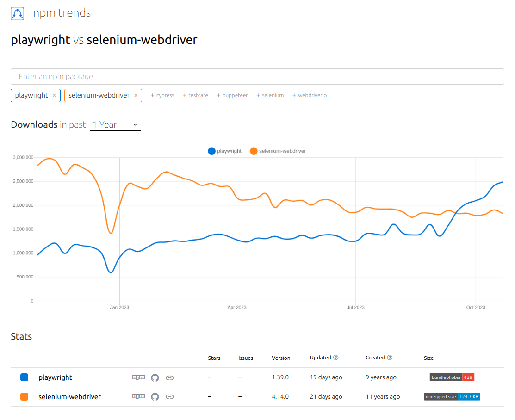Remove the playwright package tag
515x420 pixels.
pos(54,95)
